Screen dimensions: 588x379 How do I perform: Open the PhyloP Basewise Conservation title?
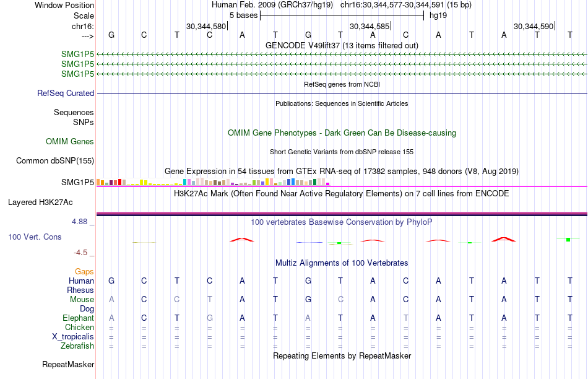click(x=342, y=222)
